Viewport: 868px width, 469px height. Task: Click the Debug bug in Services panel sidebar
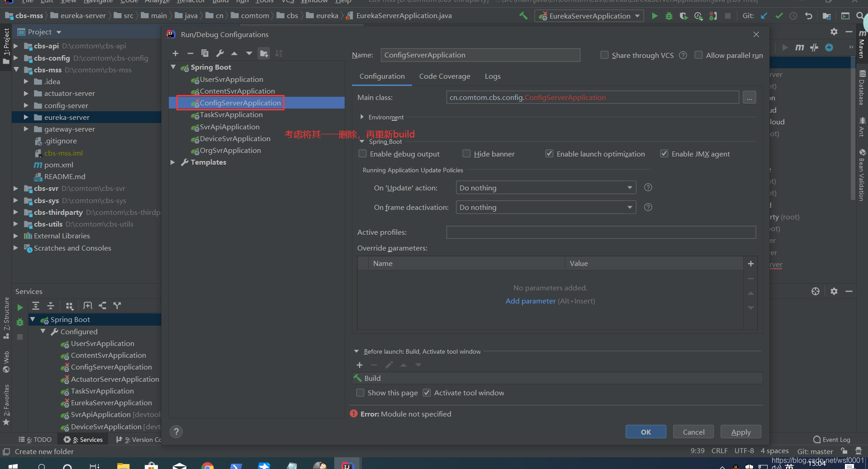20,322
